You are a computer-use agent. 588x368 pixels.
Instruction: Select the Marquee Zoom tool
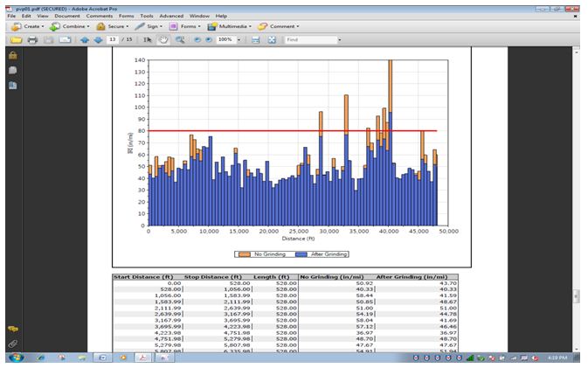click(180, 39)
